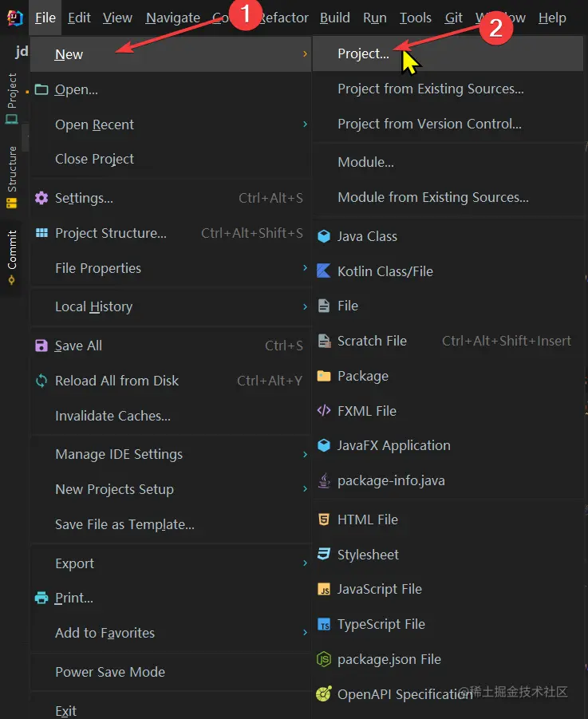Screen dimensions: 588x719
Task: Click the Reload All from Disk icon
Action: coord(41,381)
